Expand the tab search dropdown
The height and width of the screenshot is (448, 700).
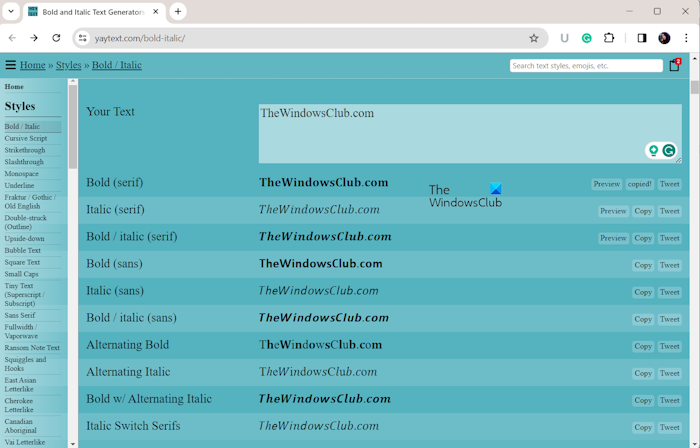click(x=11, y=12)
